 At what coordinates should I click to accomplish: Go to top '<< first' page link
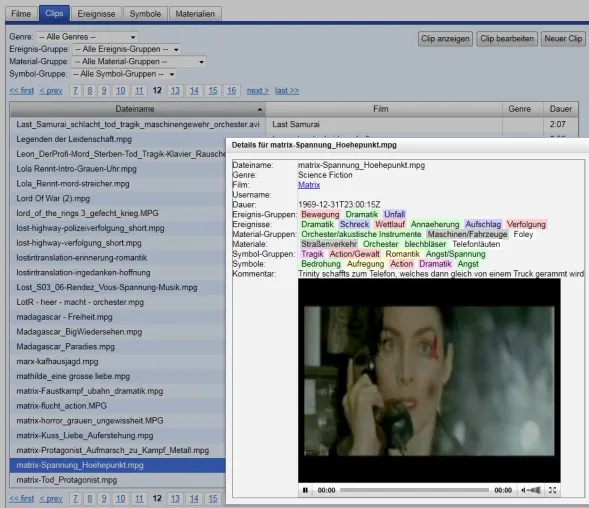click(x=21, y=91)
